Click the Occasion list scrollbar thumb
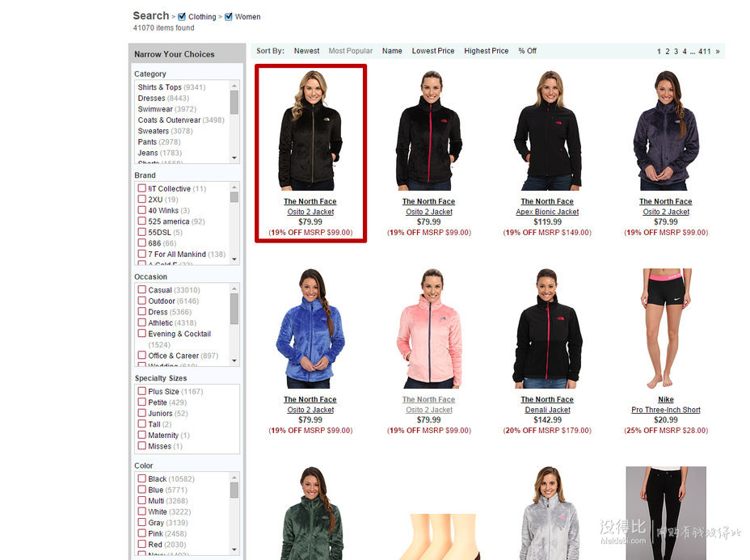 click(234, 309)
